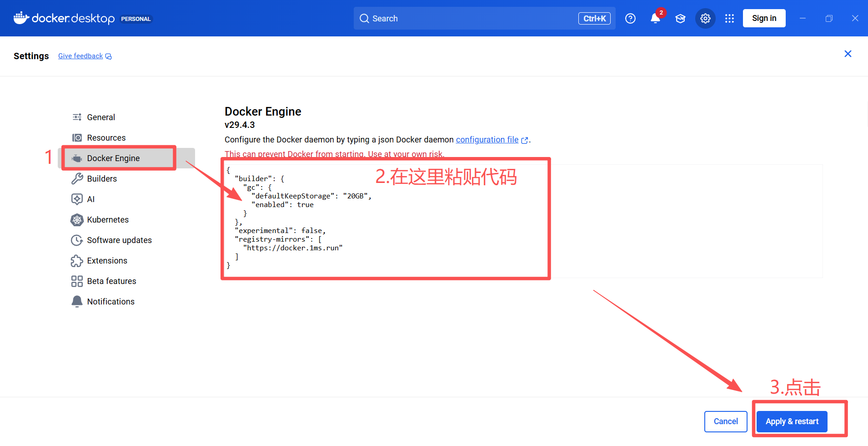This screenshot has height=446, width=868.
Task: Click the Cancel button
Action: pyautogui.click(x=726, y=421)
